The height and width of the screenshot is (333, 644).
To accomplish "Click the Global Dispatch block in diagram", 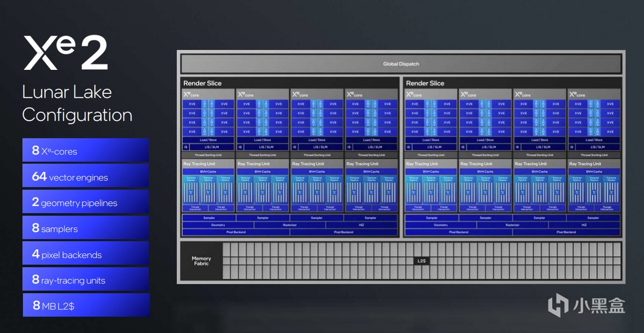I will pos(401,64).
